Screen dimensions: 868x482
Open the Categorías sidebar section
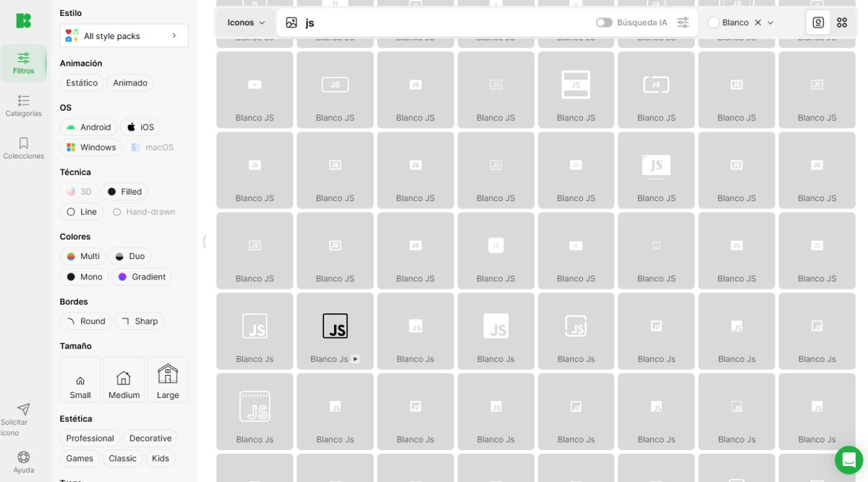click(23, 106)
